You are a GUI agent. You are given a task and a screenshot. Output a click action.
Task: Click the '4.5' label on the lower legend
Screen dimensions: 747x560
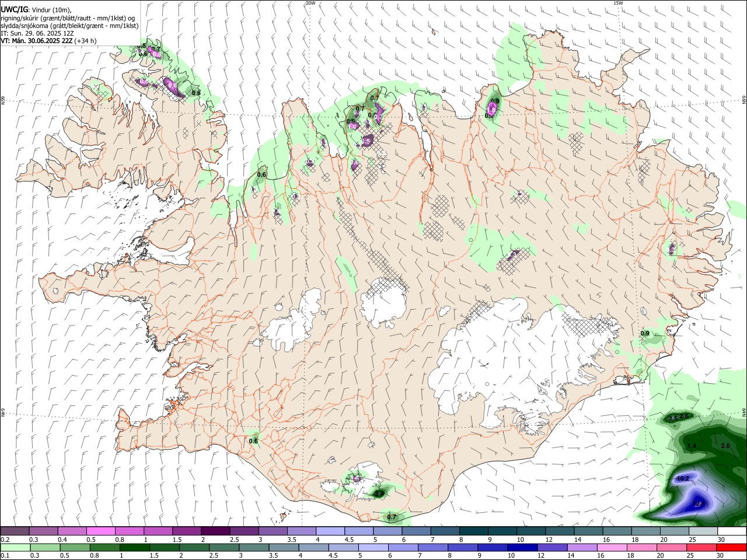pos(333,555)
